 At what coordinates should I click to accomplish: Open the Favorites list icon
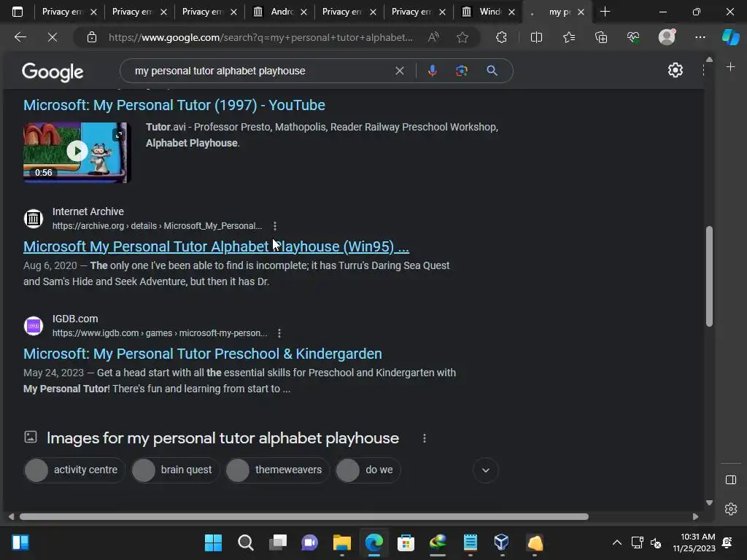pos(569,37)
